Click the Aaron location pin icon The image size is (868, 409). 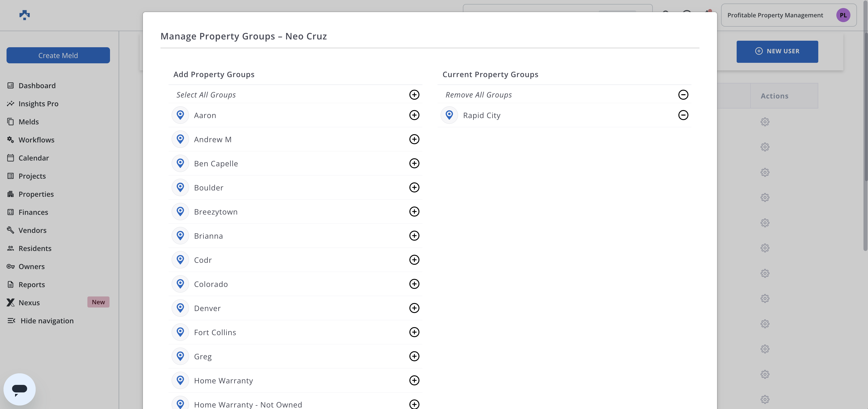point(180,115)
